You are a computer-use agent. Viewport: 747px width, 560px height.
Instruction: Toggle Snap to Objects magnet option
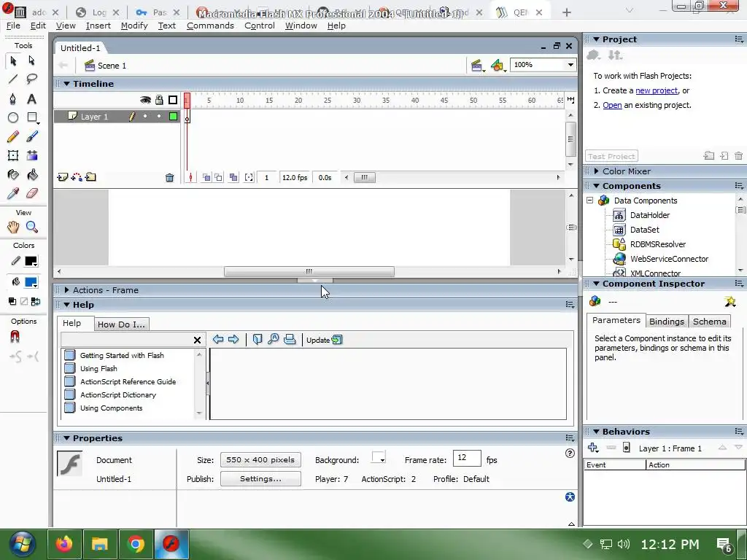15,337
